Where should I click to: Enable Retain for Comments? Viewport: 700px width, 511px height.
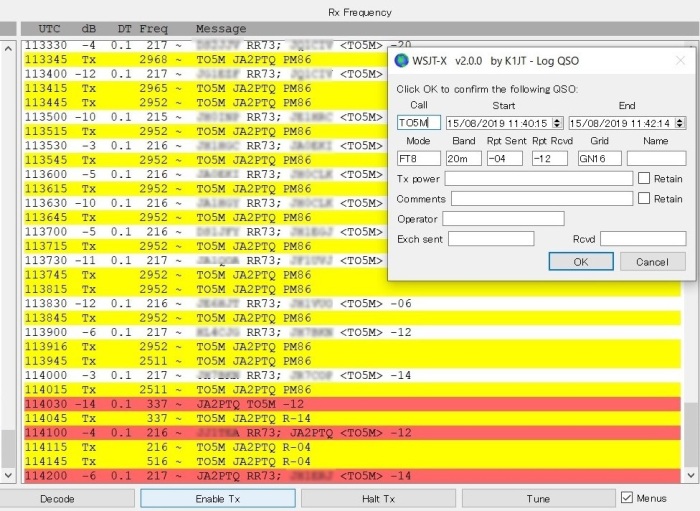coord(644,198)
